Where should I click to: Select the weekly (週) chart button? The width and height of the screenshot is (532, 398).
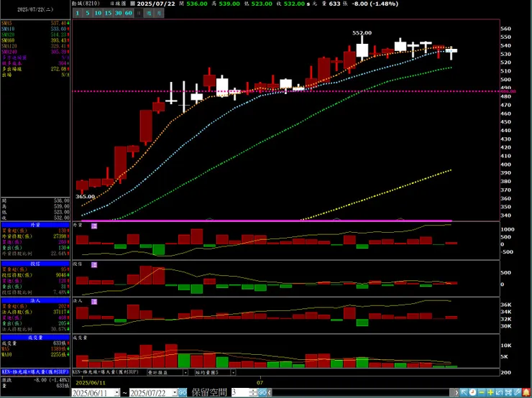[149, 13]
